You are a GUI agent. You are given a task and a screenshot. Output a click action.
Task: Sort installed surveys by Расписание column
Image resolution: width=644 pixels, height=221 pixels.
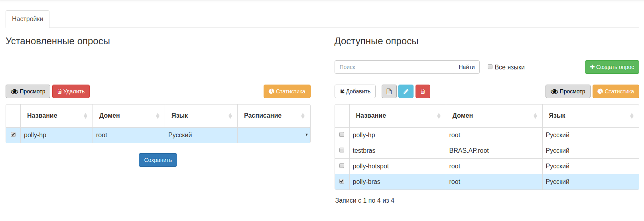(274, 116)
